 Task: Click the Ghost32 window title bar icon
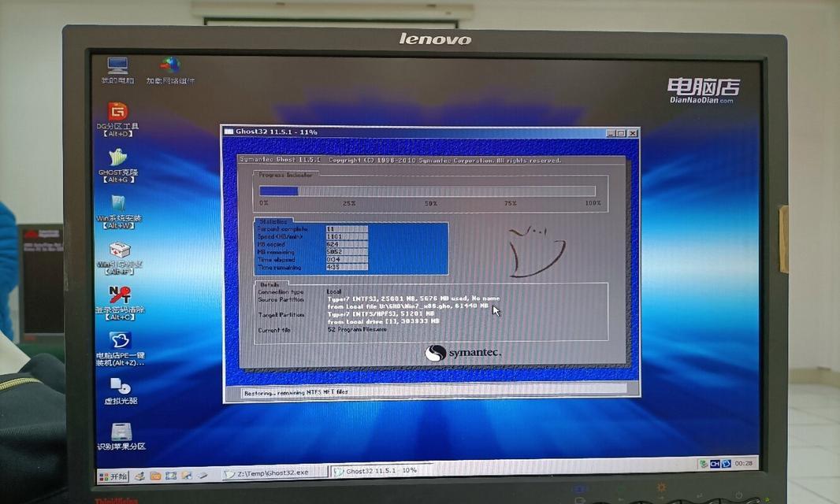point(229,132)
